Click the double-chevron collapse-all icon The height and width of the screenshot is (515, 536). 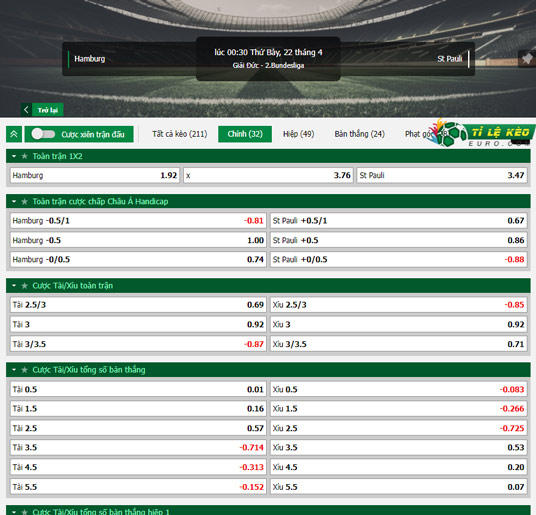[x=14, y=134]
